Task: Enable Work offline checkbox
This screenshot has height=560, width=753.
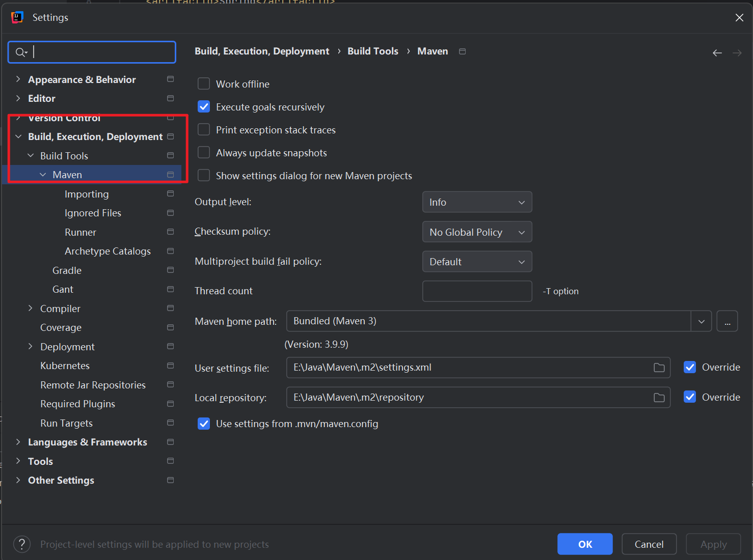Action: pos(204,83)
